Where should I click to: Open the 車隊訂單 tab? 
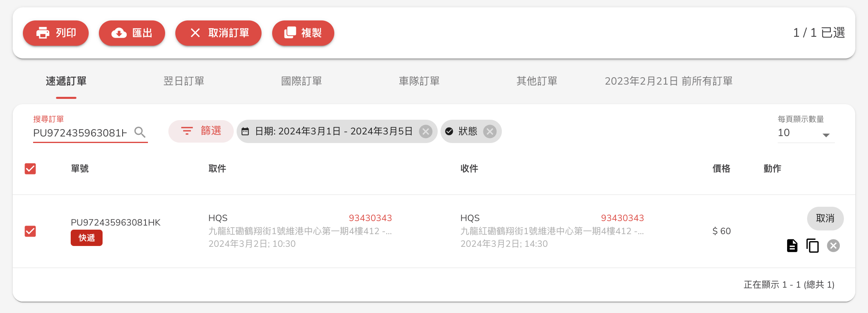pyautogui.click(x=419, y=81)
